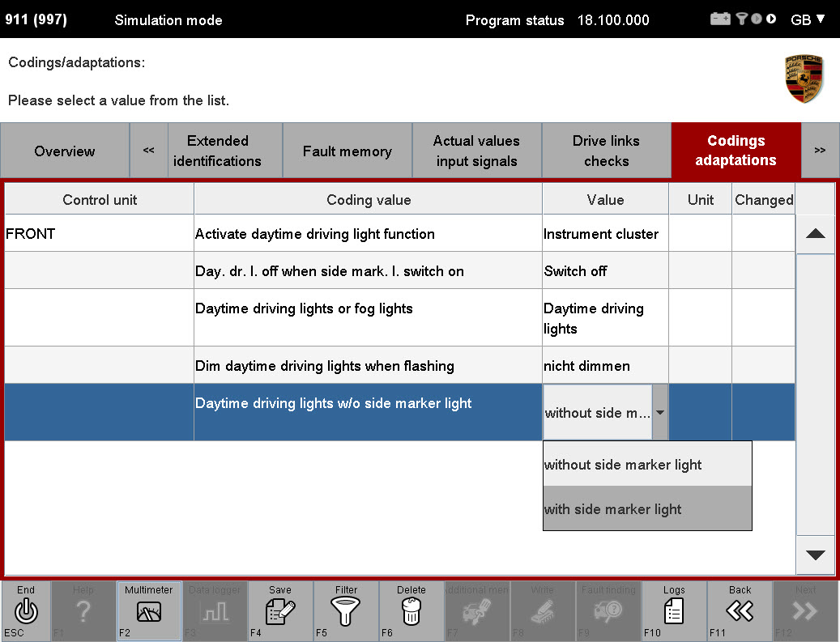Click the Changed column header
840x642 pixels.
764,200
